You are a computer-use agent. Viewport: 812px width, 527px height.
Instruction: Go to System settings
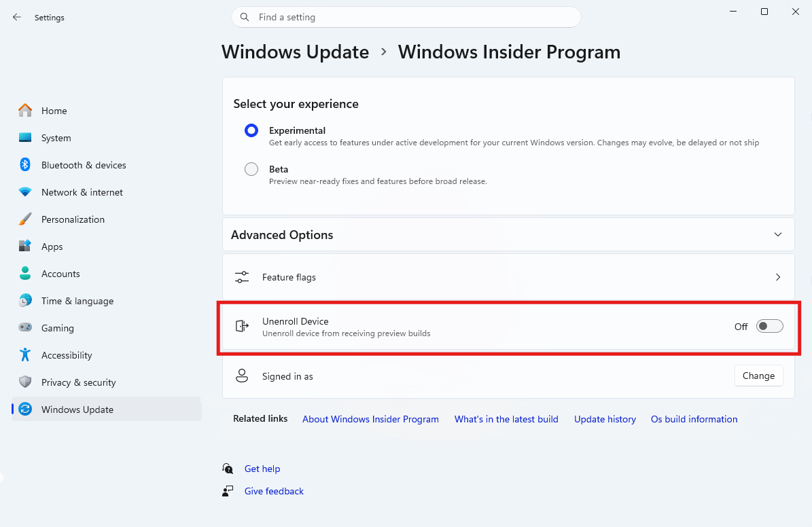(x=106, y=138)
